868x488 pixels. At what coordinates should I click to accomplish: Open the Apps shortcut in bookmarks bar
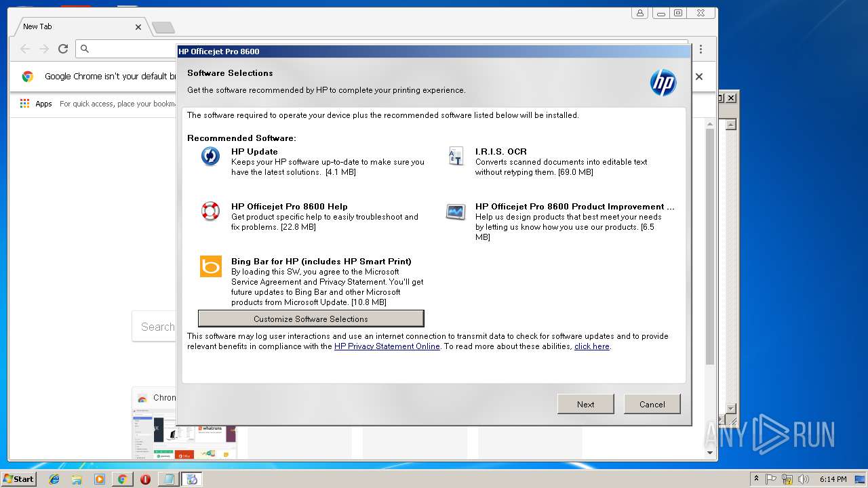click(36, 104)
